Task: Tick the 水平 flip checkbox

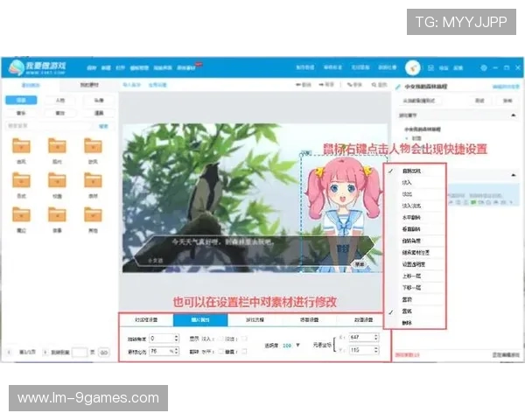Action: click(220, 352)
